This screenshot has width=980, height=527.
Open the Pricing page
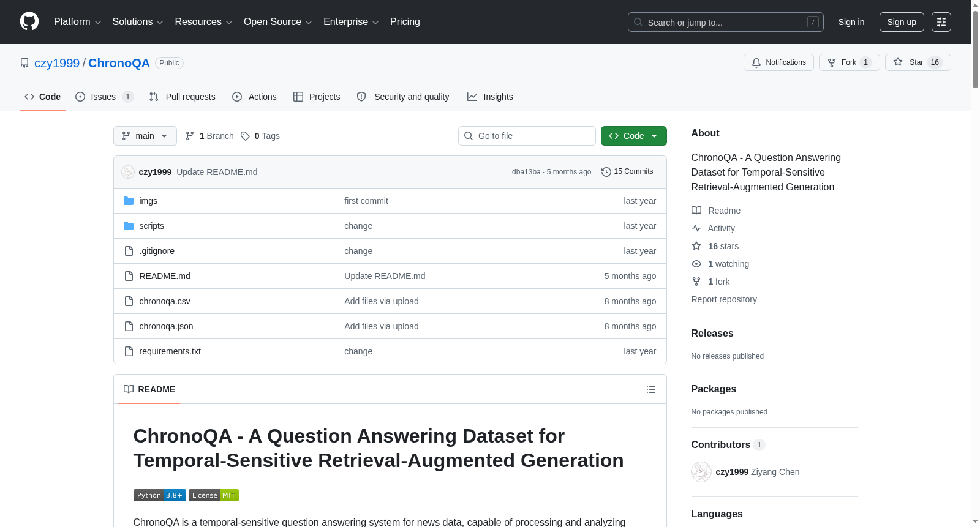[405, 22]
